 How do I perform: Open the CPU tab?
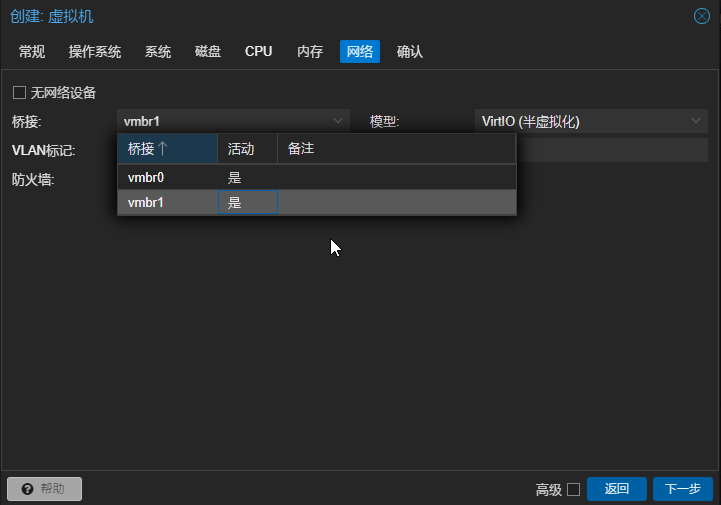[258, 52]
